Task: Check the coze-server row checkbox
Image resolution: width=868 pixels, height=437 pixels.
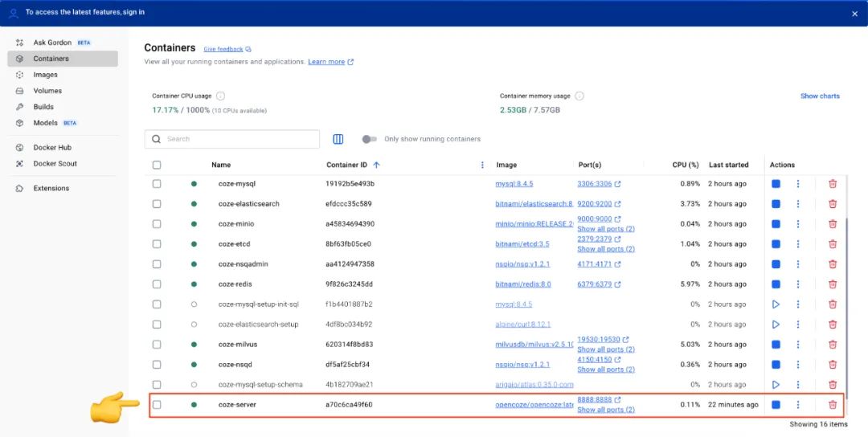Action: coord(157,405)
